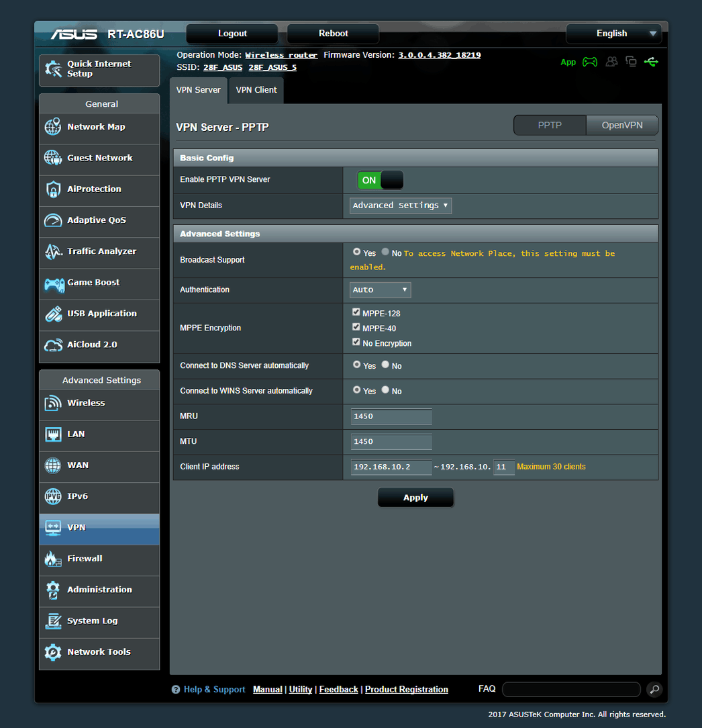Image resolution: width=702 pixels, height=728 pixels.
Task: Click the Help & Support question icon
Action: coord(176,690)
